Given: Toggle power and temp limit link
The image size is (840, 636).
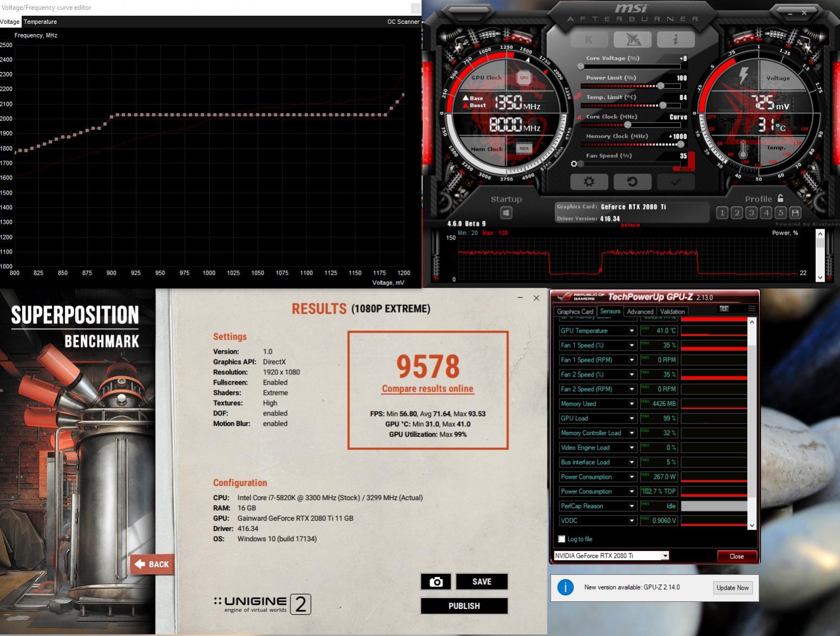Looking at the screenshot, I should point(578,96).
